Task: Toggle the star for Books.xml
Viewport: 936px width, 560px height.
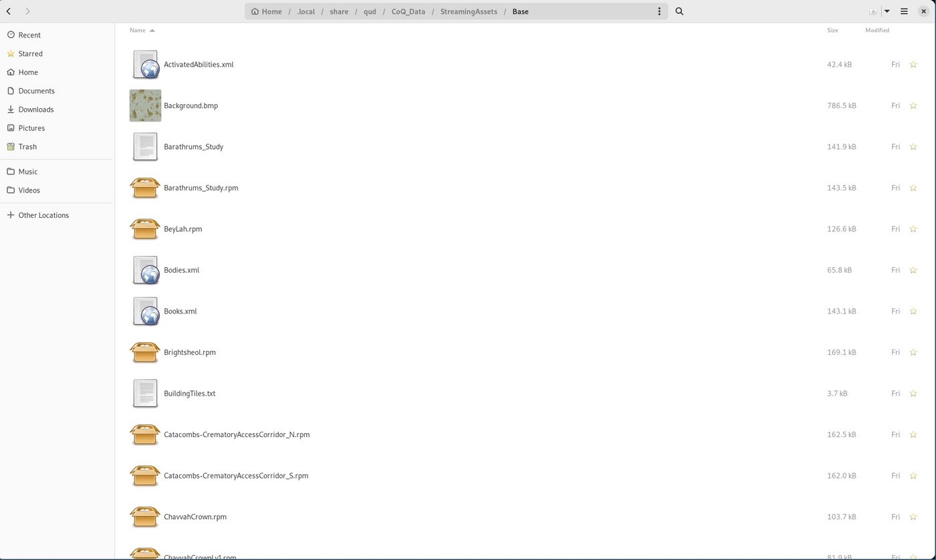Action: click(x=913, y=311)
